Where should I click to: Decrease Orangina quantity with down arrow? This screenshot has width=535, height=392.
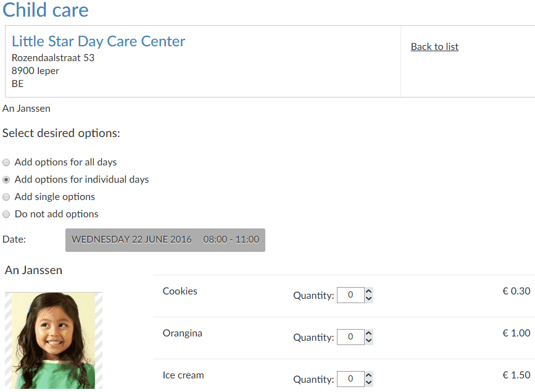(x=368, y=341)
